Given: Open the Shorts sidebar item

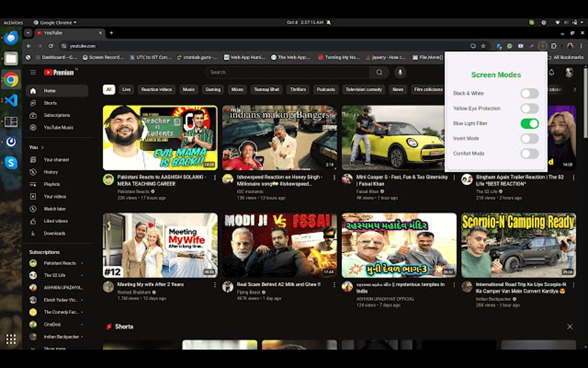Looking at the screenshot, I should 50,103.
